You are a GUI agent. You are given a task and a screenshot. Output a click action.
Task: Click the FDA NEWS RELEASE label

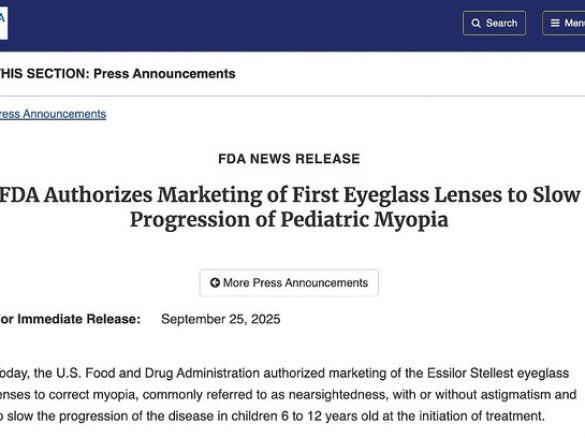point(289,159)
